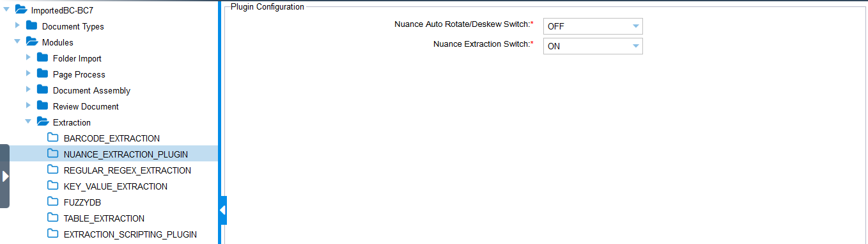Click the BARCODE_EXTRACTION folder icon
868x244 pixels.
53,138
